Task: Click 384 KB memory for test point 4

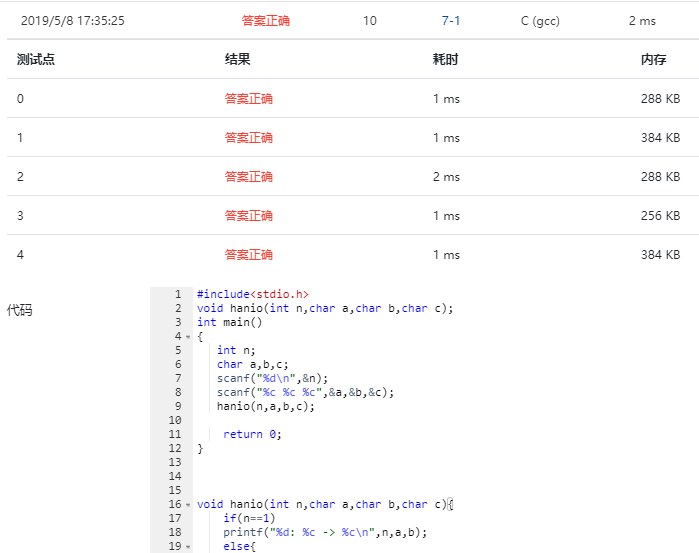Action: pyautogui.click(x=660, y=255)
